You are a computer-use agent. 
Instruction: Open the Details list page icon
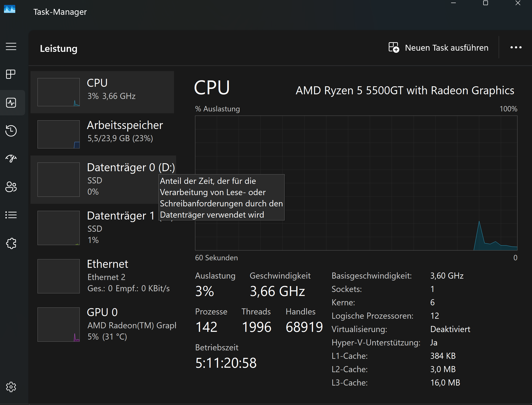[11, 215]
